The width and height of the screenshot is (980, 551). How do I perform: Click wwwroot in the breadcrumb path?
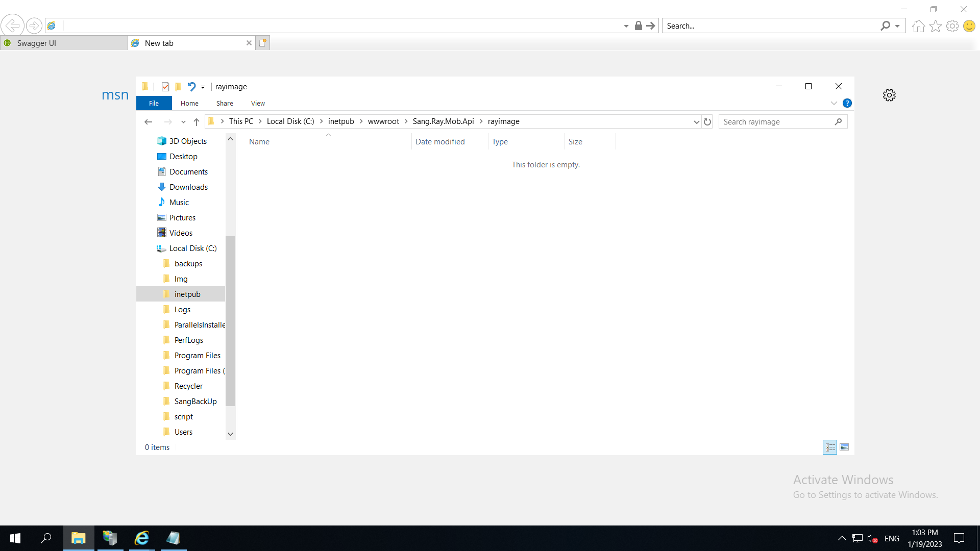[x=383, y=121]
